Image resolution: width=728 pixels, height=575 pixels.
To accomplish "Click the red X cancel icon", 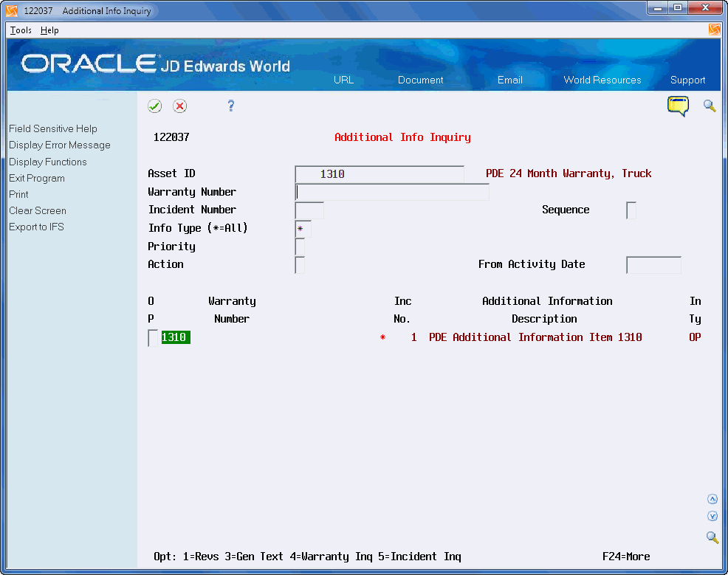I will point(179,106).
